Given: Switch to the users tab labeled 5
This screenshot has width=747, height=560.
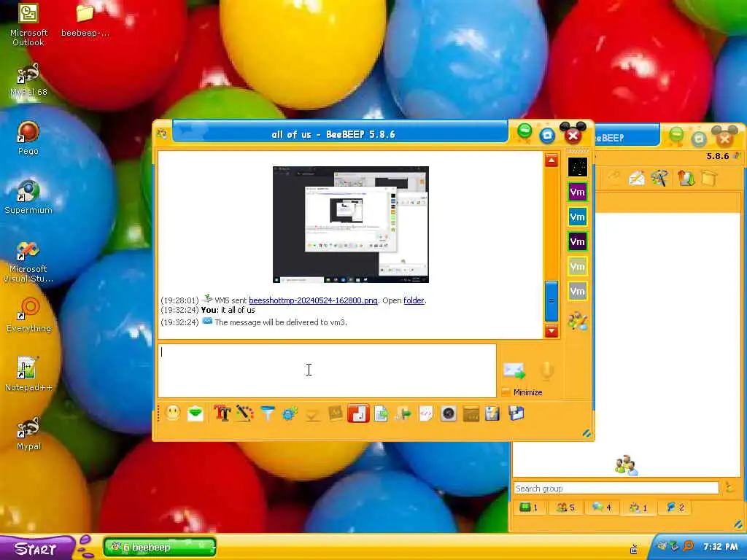Looking at the screenshot, I should point(565,507).
